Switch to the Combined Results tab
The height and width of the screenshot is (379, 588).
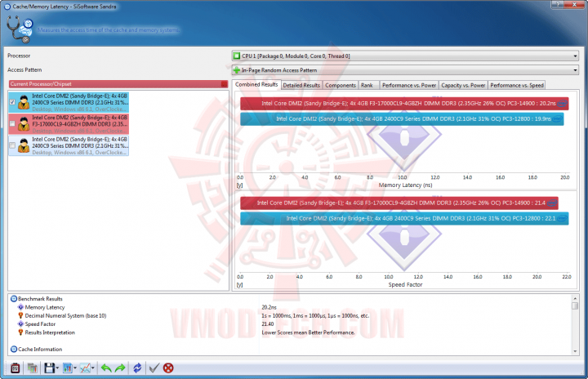tap(256, 85)
